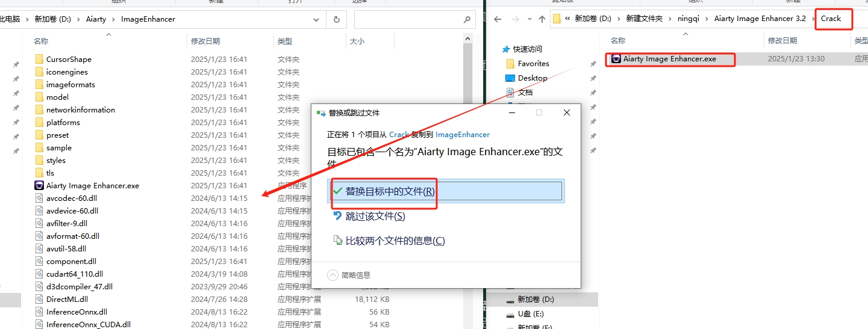Select the model folder icon

coord(39,97)
